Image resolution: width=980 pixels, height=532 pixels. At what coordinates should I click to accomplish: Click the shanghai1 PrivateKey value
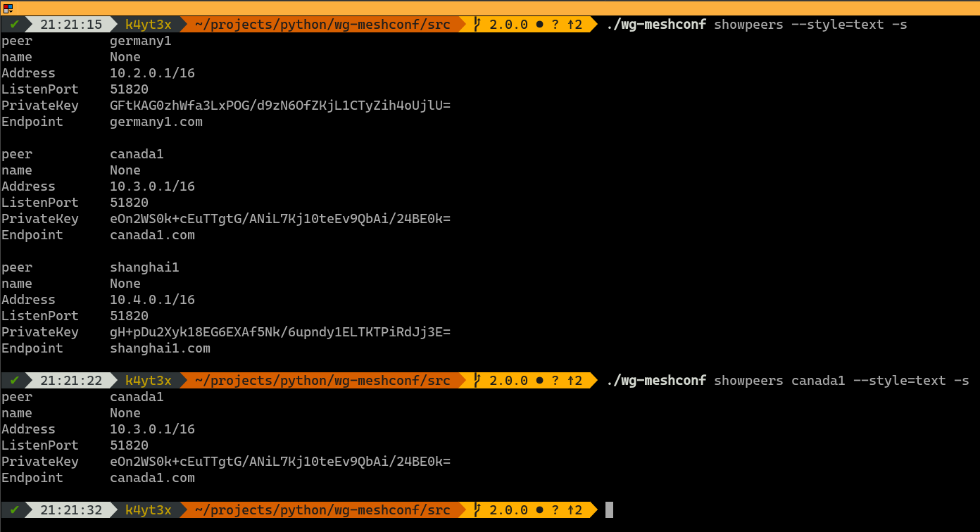pos(280,332)
